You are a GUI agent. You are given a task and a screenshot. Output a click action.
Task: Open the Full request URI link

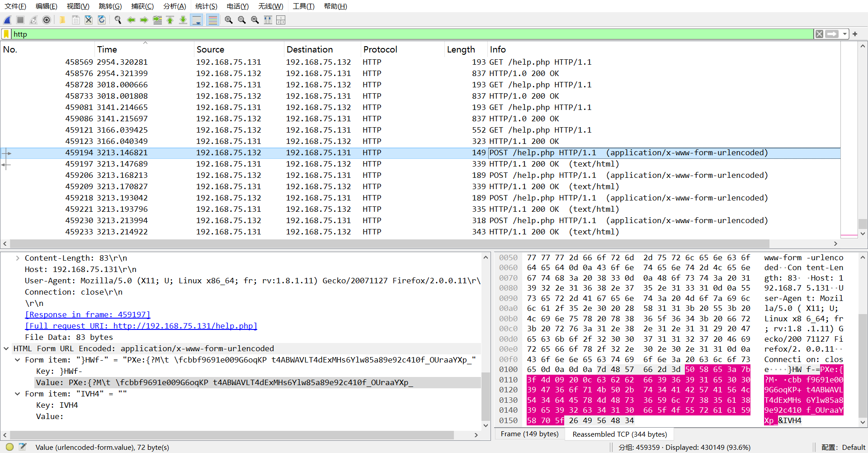[x=141, y=326]
